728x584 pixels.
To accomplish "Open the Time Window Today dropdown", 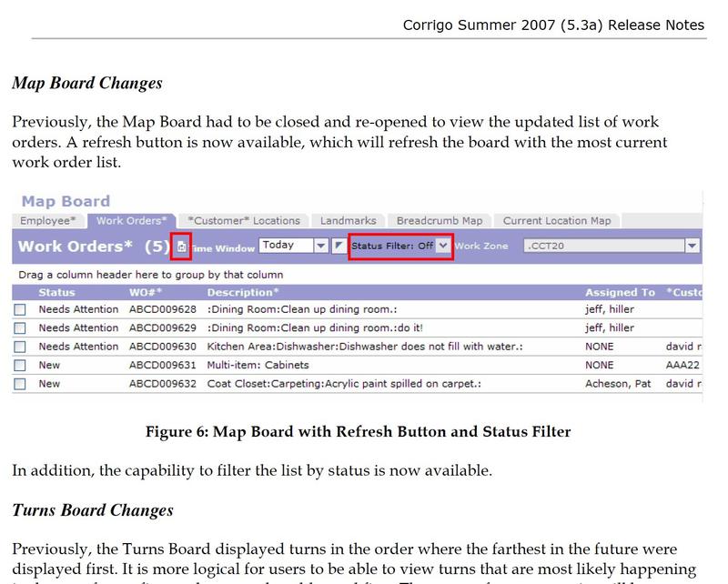I will pos(319,246).
